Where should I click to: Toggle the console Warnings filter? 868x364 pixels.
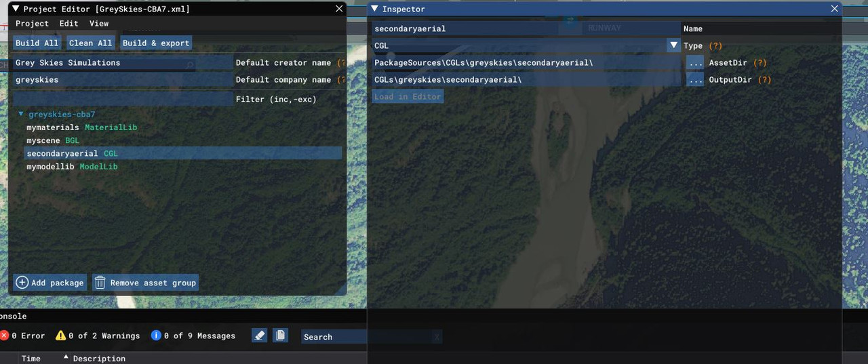pos(98,336)
